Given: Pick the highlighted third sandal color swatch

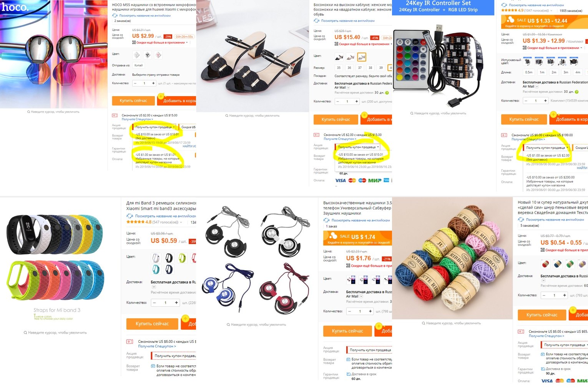Looking at the screenshot, I should point(362,57).
